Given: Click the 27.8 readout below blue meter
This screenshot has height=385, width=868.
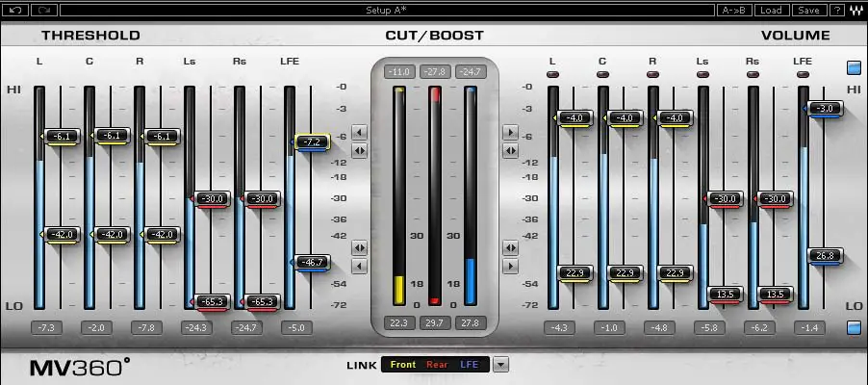Looking at the screenshot, I should pyautogui.click(x=472, y=323).
